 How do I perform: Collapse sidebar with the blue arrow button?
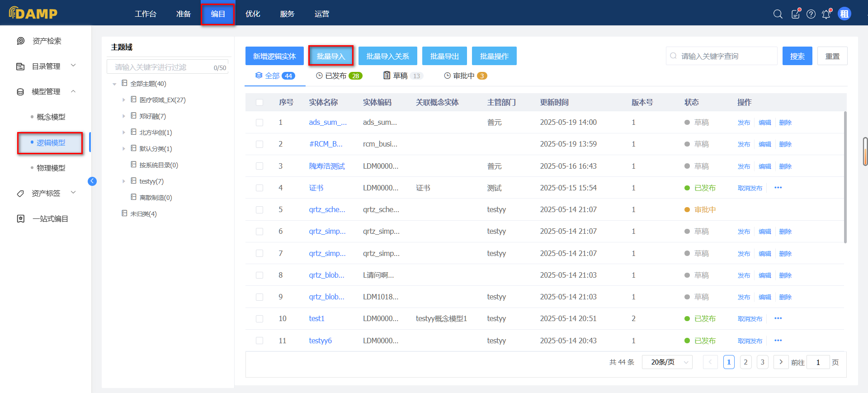click(x=92, y=181)
